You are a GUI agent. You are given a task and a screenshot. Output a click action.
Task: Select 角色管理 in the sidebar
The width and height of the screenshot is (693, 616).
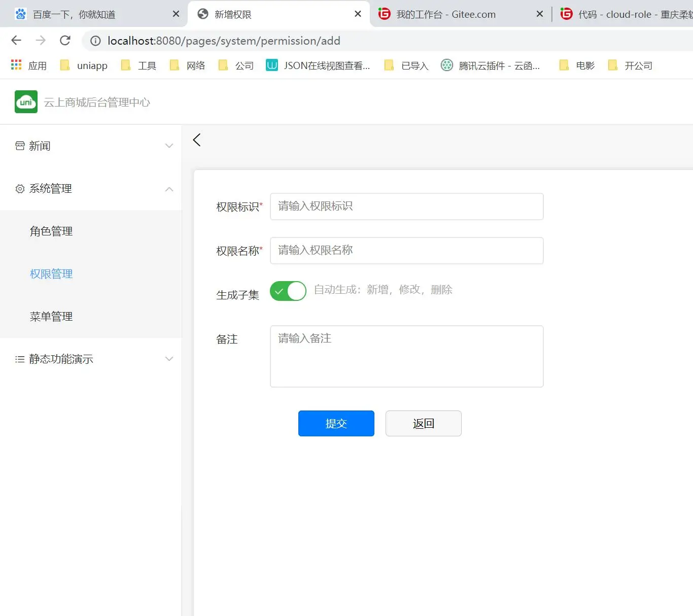(51, 231)
